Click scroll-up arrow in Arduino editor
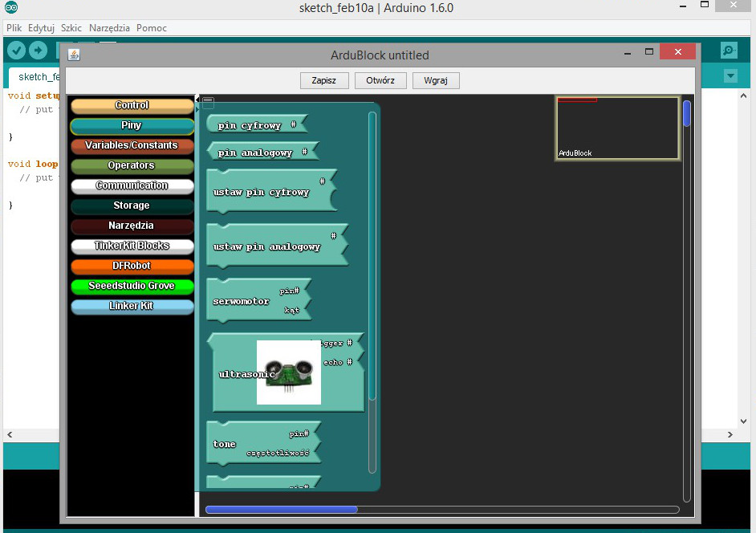Screen dimensions: 756x533 click(743, 96)
